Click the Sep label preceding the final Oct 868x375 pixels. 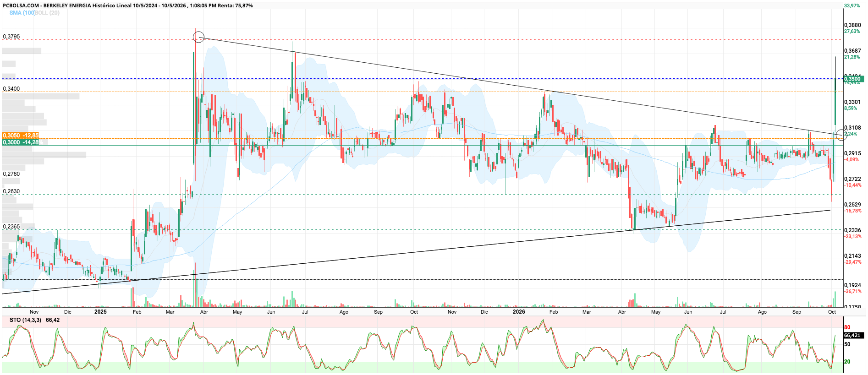(797, 312)
